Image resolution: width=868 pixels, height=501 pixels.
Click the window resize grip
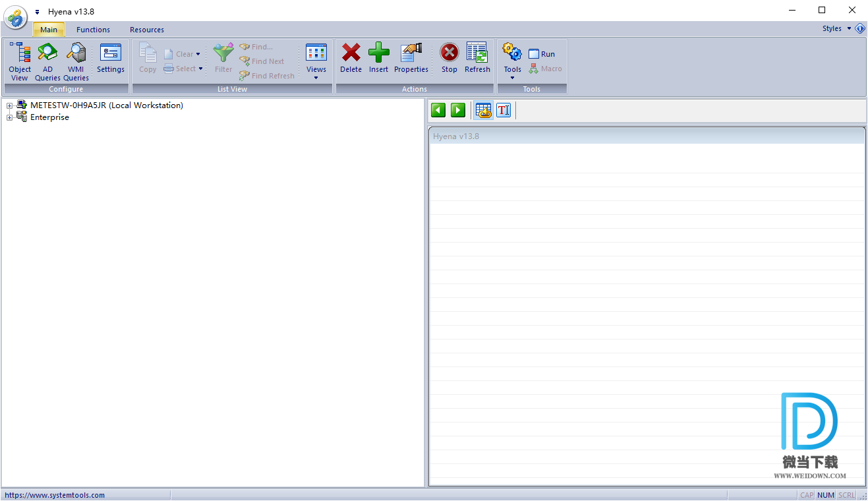(x=863, y=496)
